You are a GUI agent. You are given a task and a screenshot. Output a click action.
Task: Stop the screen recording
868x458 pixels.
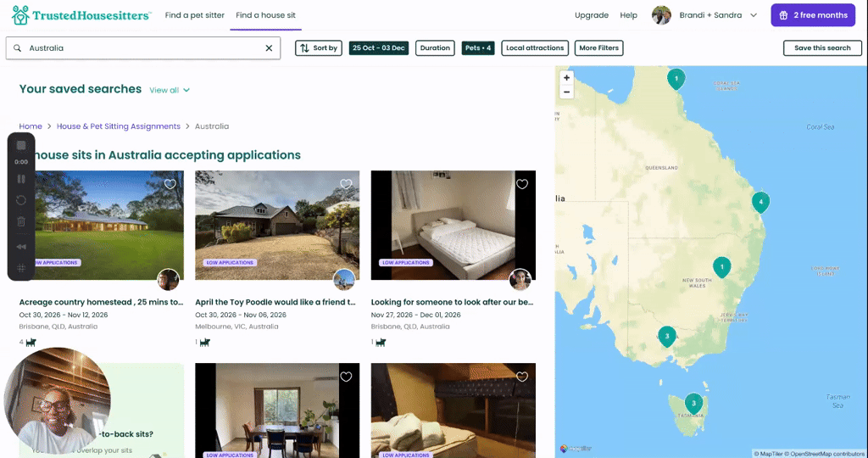pos(21,146)
